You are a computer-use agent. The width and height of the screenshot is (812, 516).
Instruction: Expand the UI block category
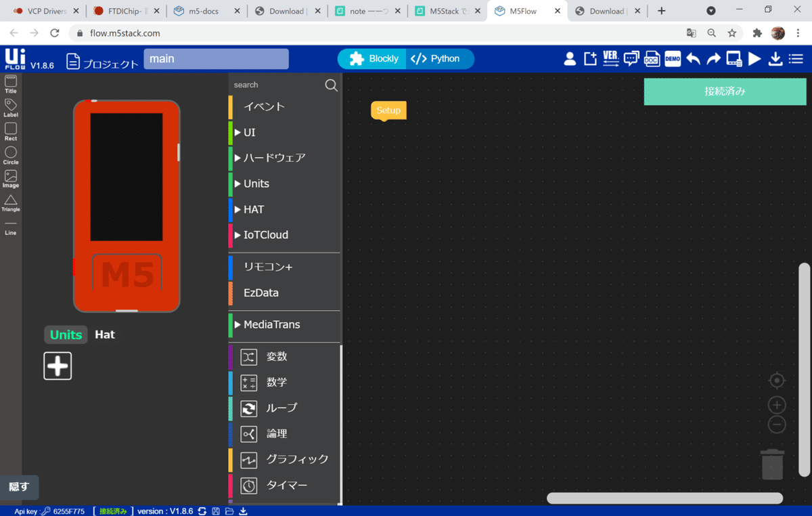[284, 132]
